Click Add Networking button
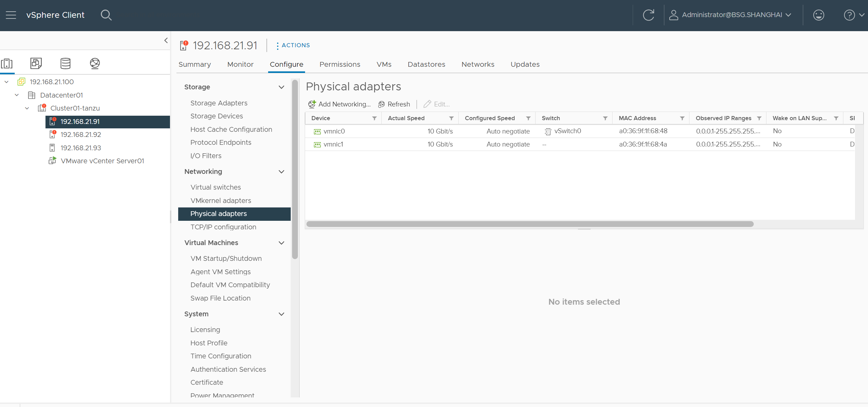Screen dimensions: 868x407 (340, 104)
